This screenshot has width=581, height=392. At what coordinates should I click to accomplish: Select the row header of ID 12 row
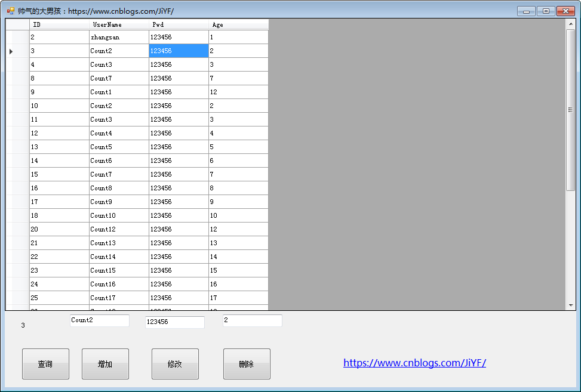(17, 133)
